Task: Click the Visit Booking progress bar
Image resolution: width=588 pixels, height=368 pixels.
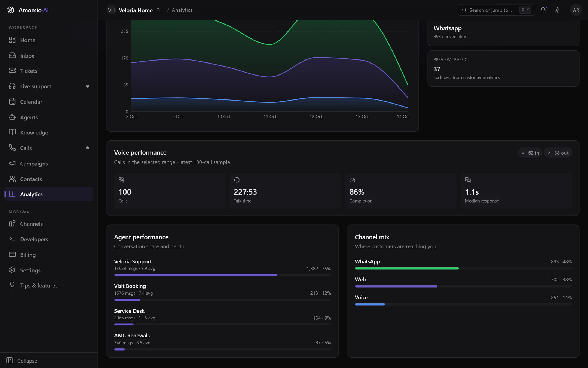Action: pyautogui.click(x=222, y=300)
